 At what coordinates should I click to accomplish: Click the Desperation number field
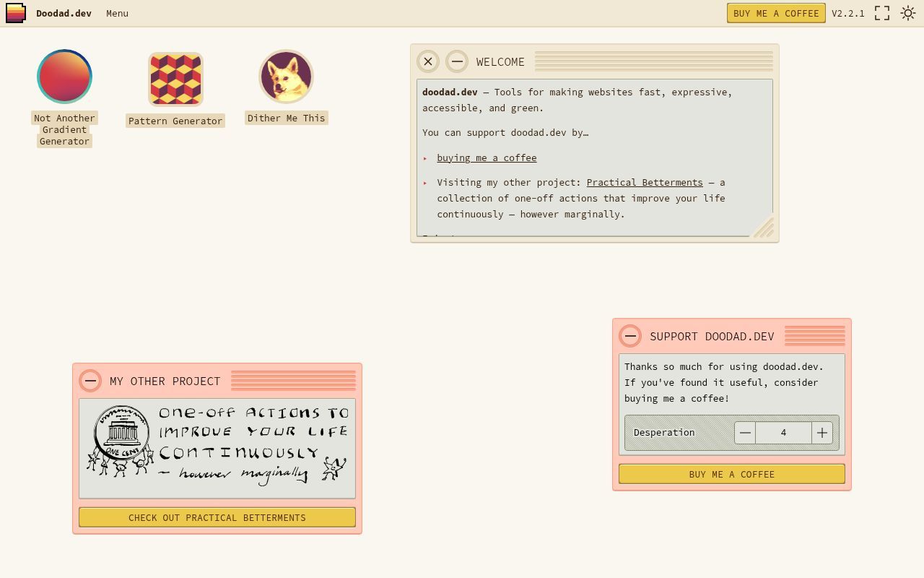783,433
